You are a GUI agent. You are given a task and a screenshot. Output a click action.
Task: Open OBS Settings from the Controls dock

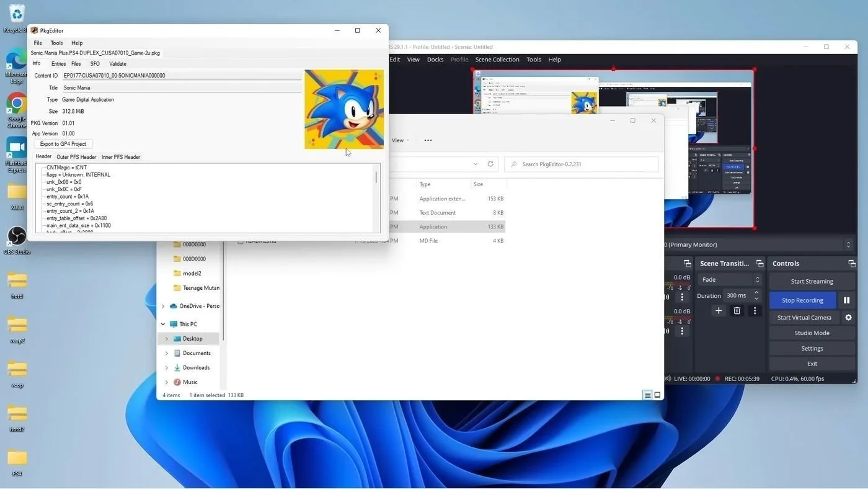click(x=812, y=348)
